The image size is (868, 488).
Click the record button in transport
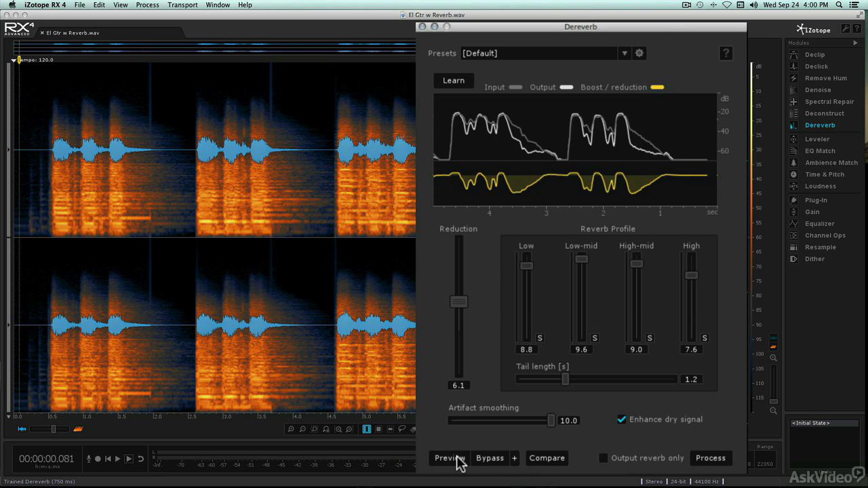point(98,459)
